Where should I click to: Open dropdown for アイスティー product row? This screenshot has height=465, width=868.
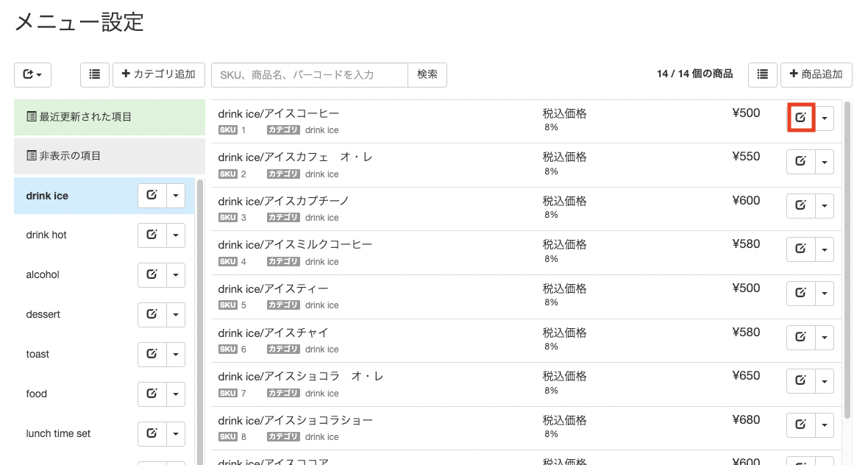pos(825,294)
